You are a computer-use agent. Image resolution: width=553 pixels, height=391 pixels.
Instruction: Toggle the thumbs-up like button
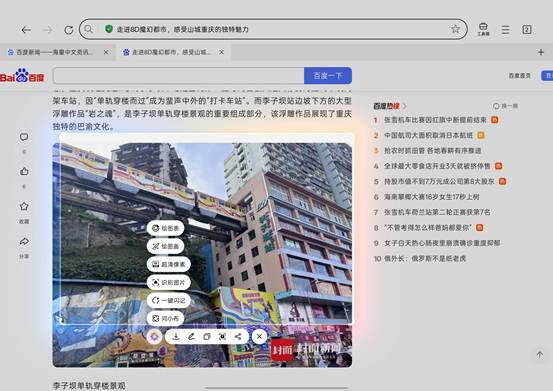[x=24, y=171]
